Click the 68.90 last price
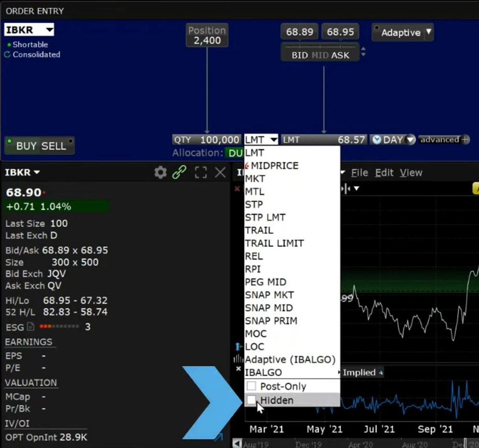The image size is (479, 448). coord(23,193)
